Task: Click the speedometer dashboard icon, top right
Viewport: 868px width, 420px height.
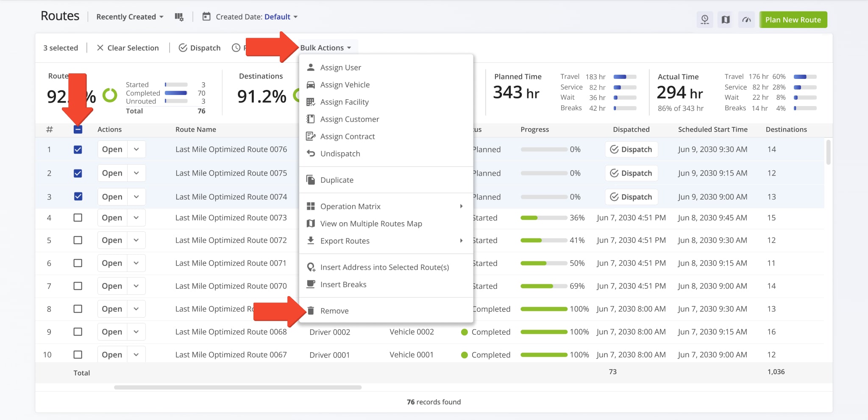Action: (x=746, y=20)
